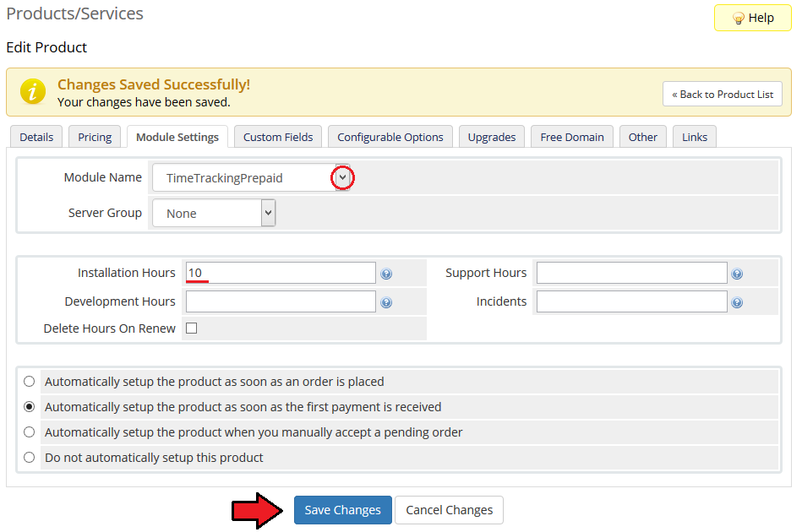Click help icon beside Incidents field

(x=737, y=302)
